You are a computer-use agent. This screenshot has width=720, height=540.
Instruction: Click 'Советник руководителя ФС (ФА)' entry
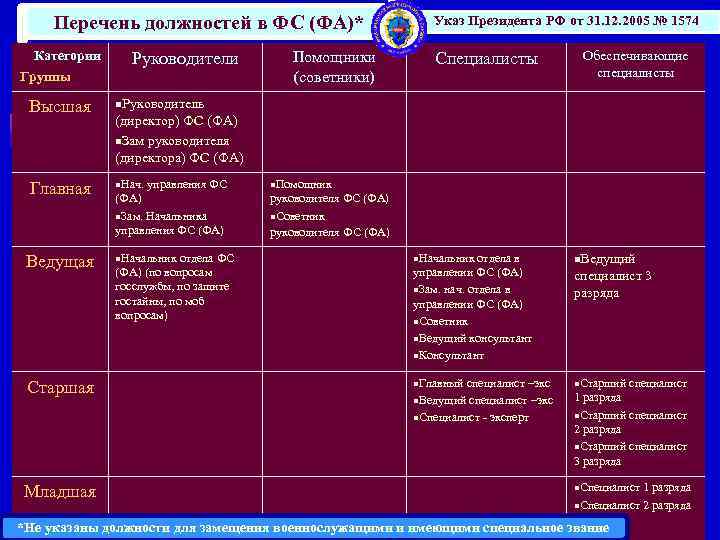click(329, 225)
